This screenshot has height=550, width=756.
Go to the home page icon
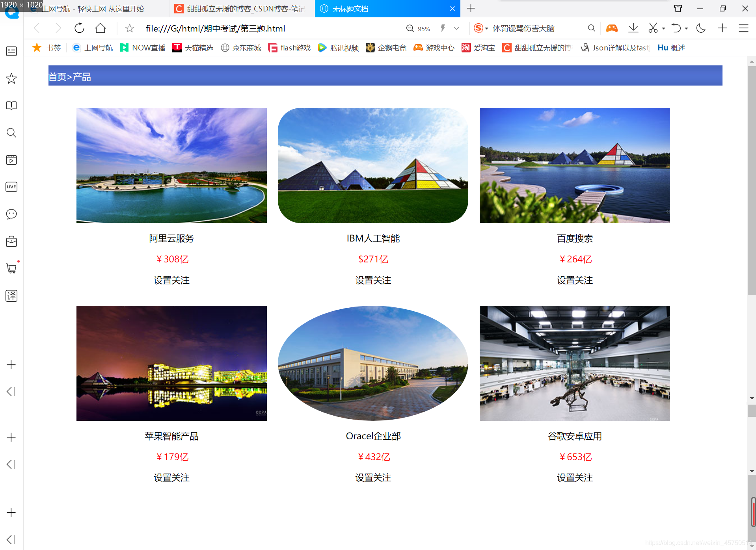pyautogui.click(x=101, y=28)
